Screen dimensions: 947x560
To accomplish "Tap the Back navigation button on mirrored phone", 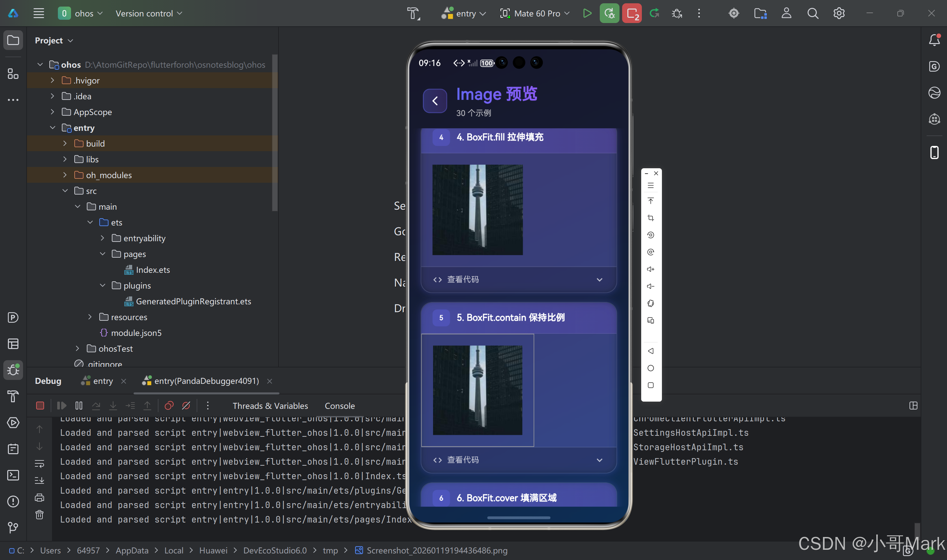I will [651, 351].
